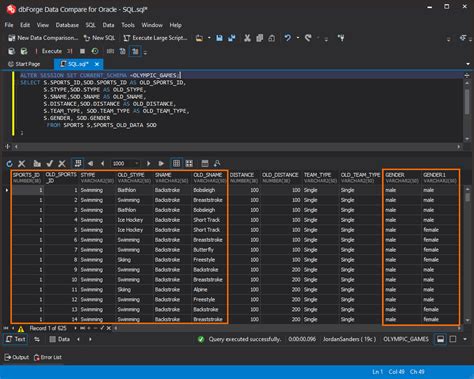Open the layout options dropdown arrow
Viewport: 474px width, 379px height.
click(465, 340)
